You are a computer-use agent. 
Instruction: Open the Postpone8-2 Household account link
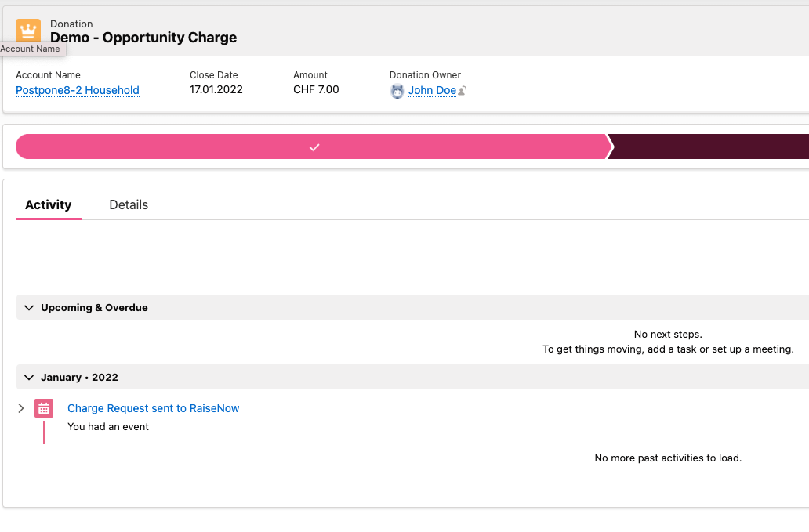pos(78,90)
